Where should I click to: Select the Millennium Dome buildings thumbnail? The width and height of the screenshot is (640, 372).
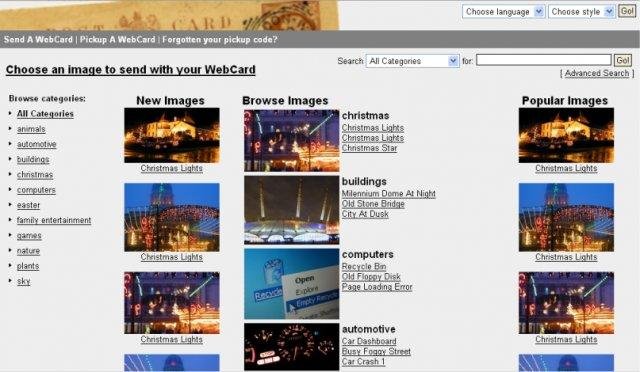pyautogui.click(x=291, y=210)
